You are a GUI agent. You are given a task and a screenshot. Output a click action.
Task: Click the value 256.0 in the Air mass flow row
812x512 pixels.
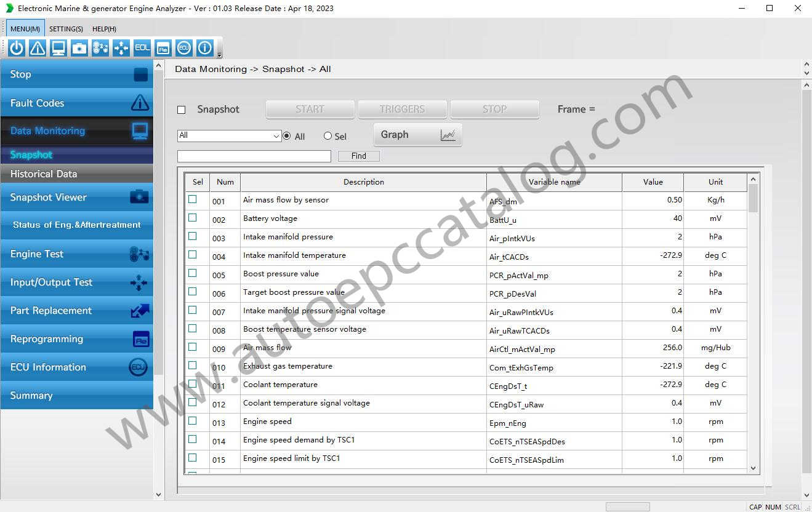672,348
